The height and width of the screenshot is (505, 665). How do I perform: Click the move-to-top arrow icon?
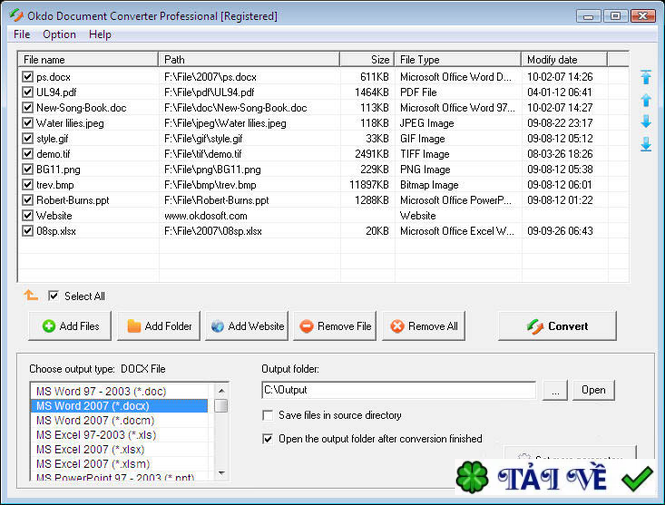tap(646, 77)
